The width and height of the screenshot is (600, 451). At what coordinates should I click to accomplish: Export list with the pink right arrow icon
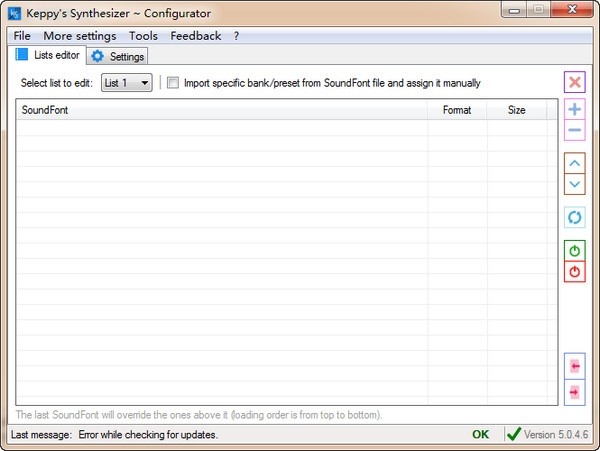[574, 392]
